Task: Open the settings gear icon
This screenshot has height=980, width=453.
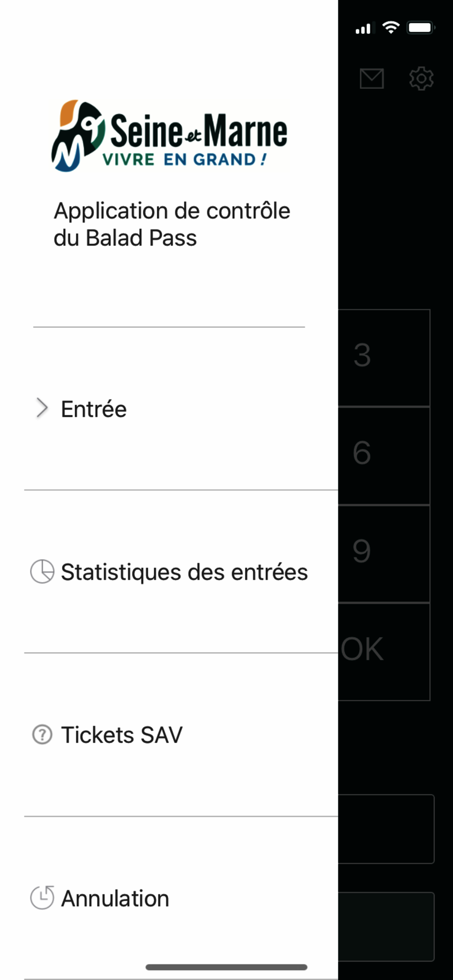Action: click(x=421, y=78)
